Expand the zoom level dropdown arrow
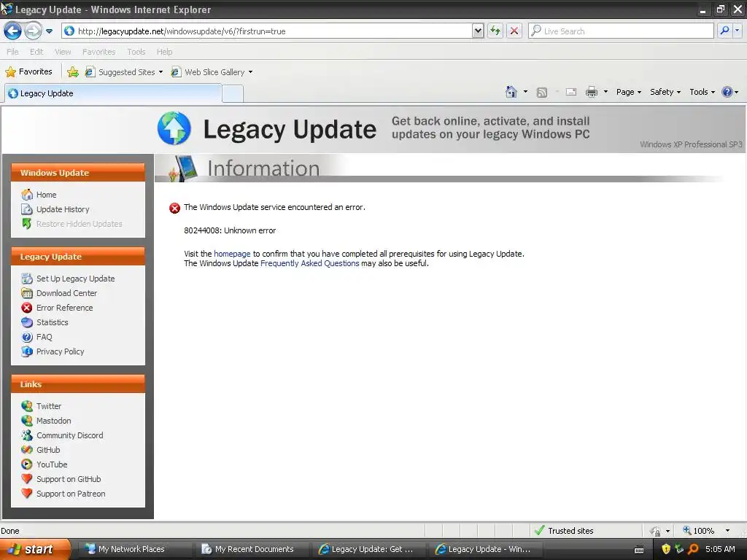747x560 pixels. [x=727, y=531]
